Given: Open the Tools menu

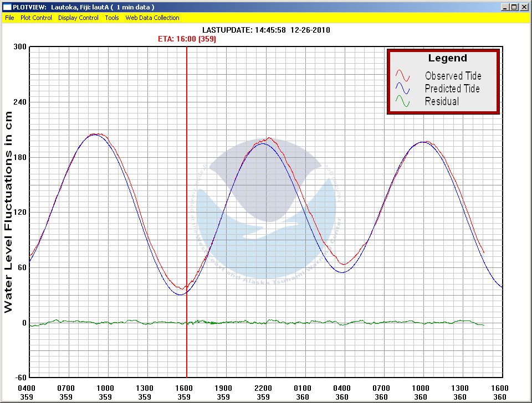Looking at the screenshot, I should point(111,18).
